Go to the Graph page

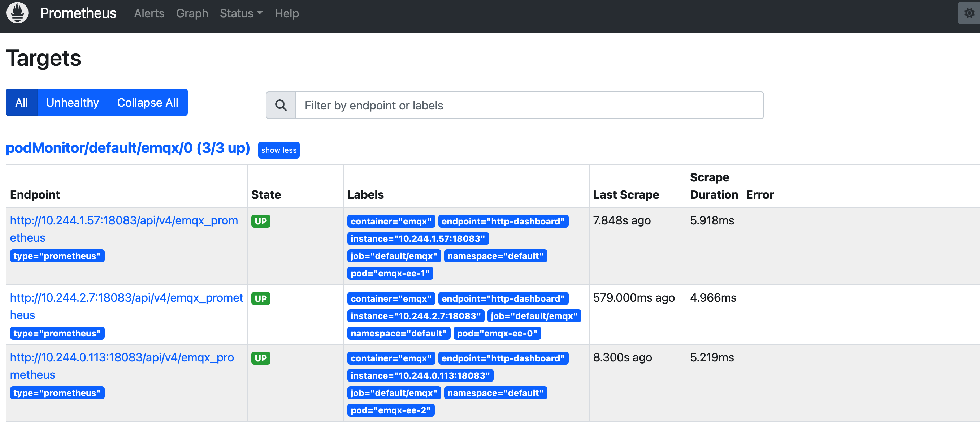[x=192, y=13]
